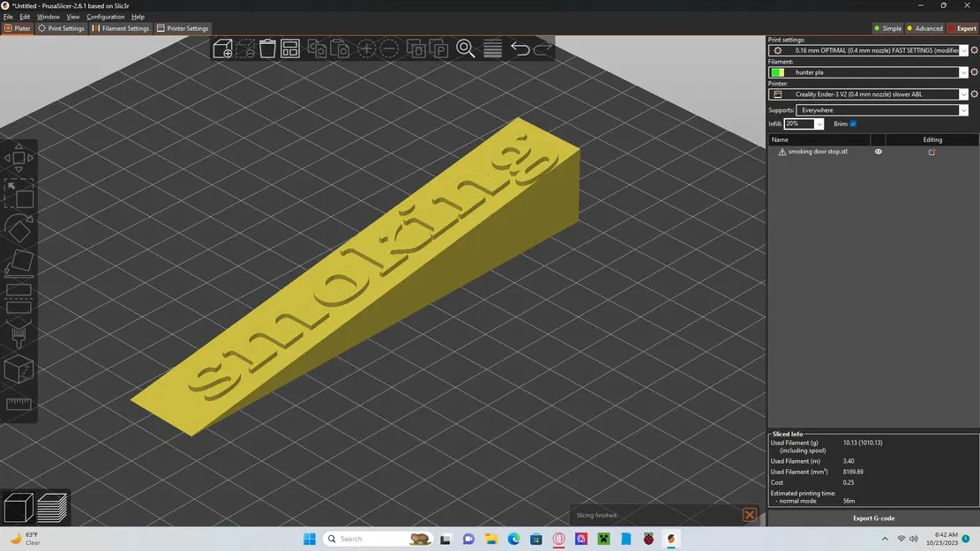Select the Scale gizmo in the left toolbar
This screenshot has width=980, height=551.
point(19,194)
